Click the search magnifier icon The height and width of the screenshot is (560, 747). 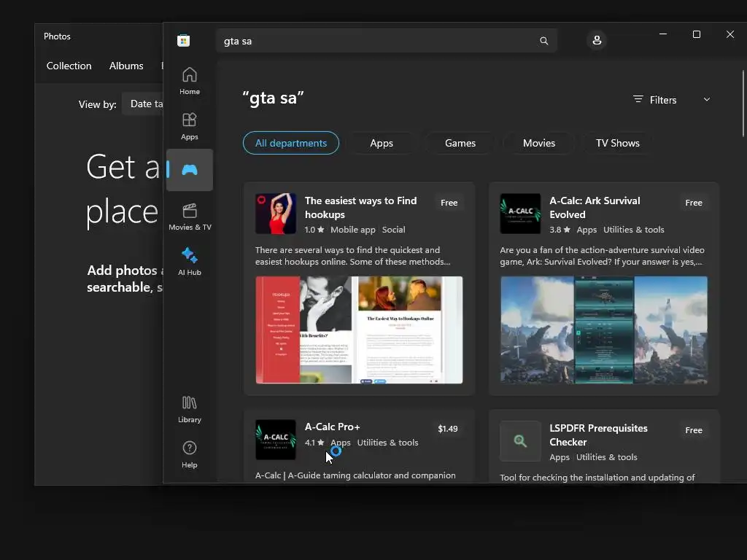pyautogui.click(x=543, y=41)
